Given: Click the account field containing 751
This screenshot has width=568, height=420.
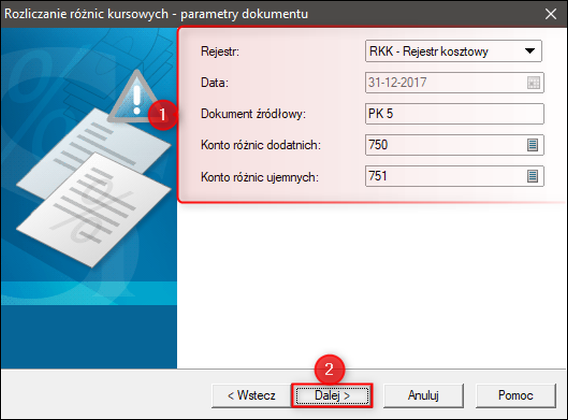Looking at the screenshot, I should click(x=454, y=176).
